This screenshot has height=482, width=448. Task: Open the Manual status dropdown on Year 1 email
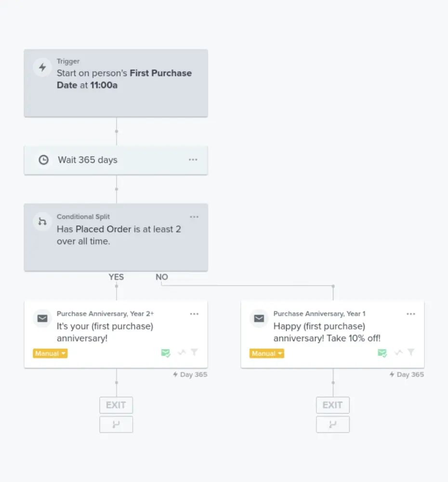(266, 353)
